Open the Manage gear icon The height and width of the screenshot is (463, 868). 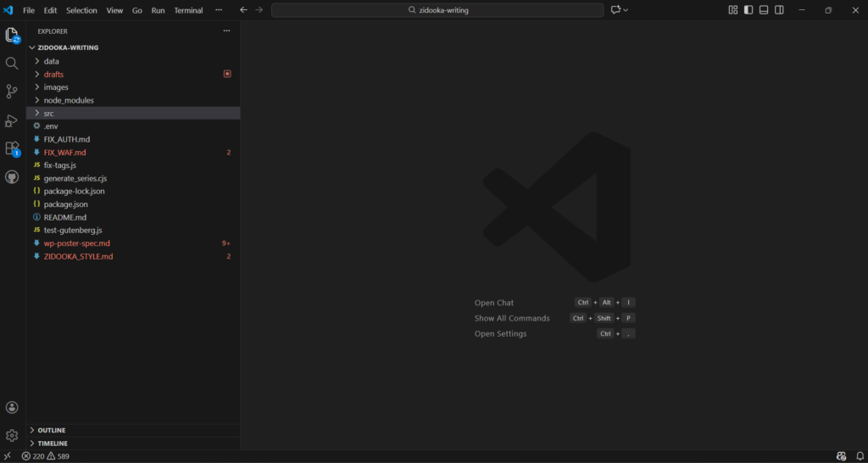point(12,435)
